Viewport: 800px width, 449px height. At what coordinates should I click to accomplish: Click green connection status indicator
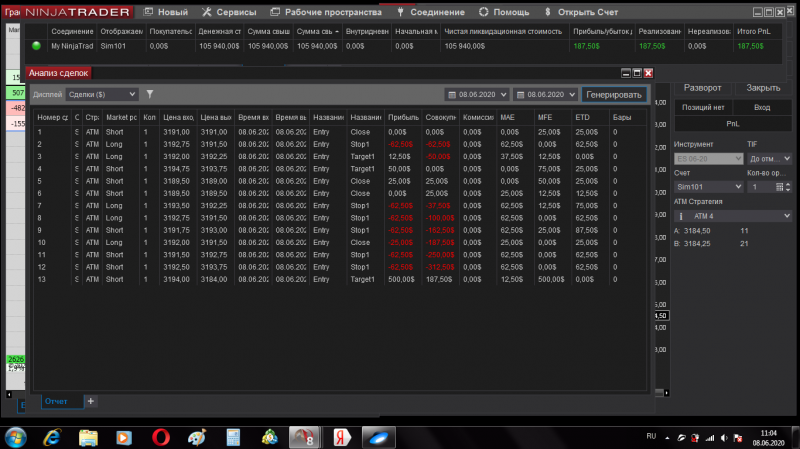pyautogui.click(x=36, y=45)
